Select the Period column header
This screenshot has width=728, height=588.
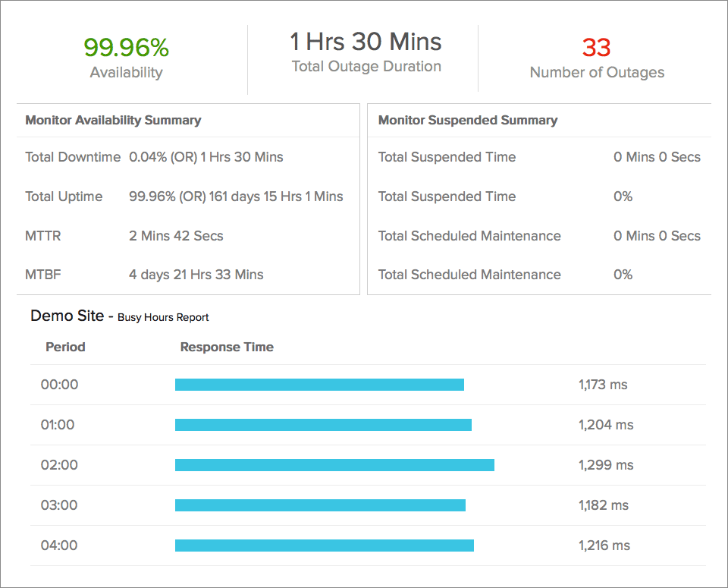coord(65,347)
